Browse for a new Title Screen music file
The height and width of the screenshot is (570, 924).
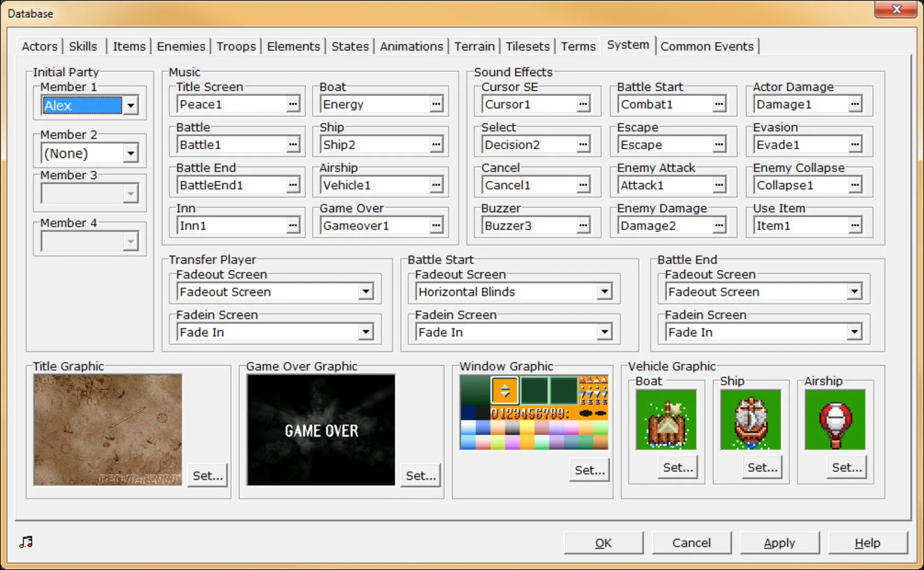tap(293, 104)
